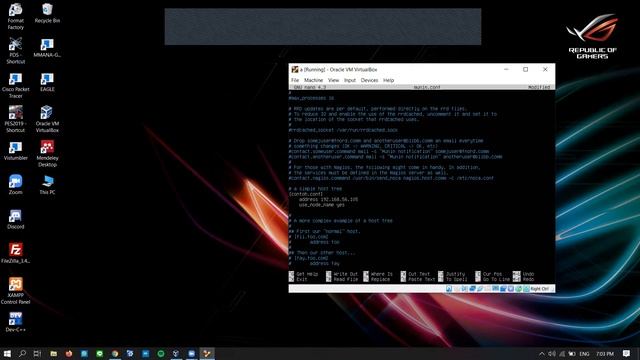Viewport: 640px width, 360px height.
Task: Click Undo in nano shortcut bar
Action: pos(523,274)
